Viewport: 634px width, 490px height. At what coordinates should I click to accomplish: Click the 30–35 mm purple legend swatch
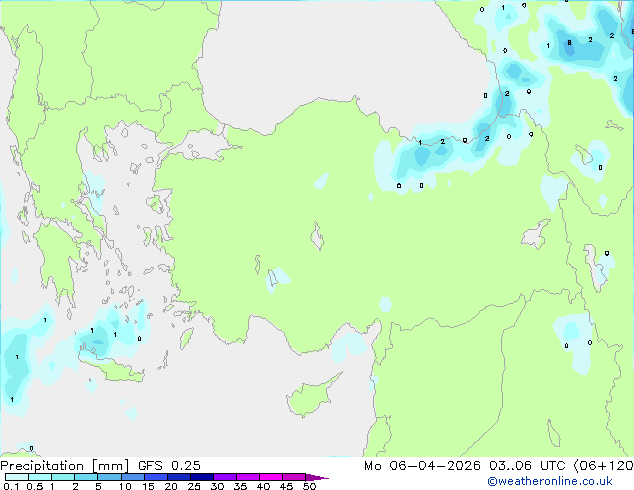(x=224, y=477)
